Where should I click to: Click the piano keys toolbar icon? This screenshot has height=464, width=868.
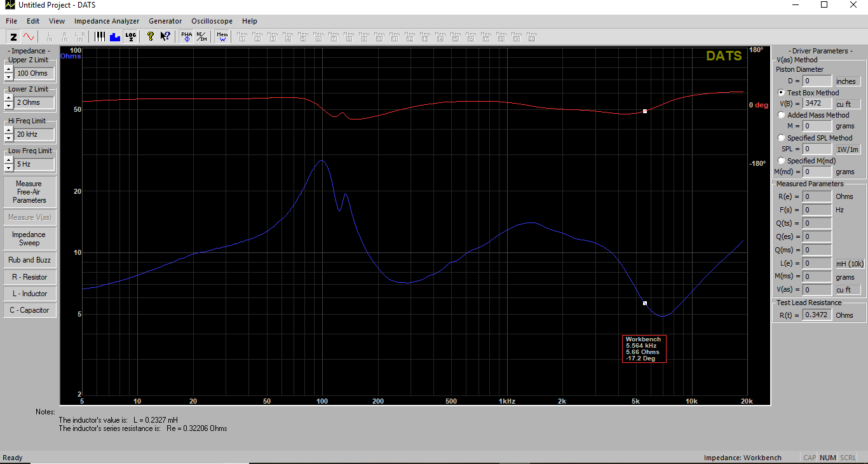pos(100,37)
